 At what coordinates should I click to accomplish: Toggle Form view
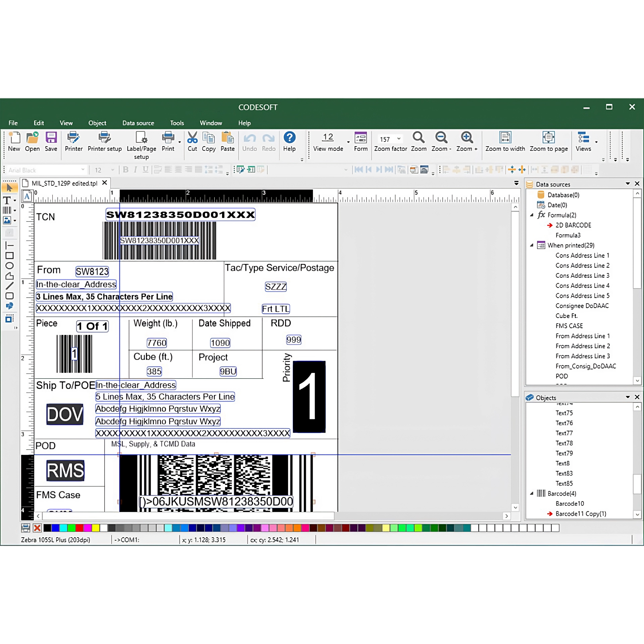pyautogui.click(x=361, y=138)
